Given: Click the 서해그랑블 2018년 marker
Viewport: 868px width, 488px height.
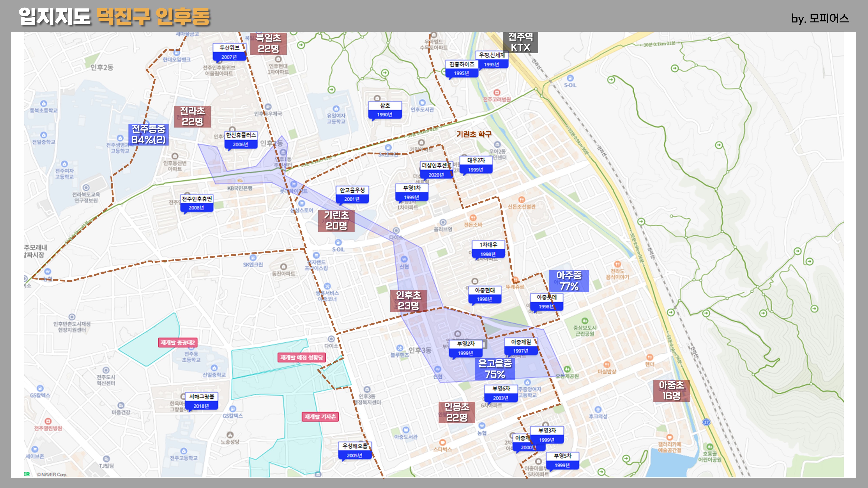Looking at the screenshot, I should click(x=202, y=401).
